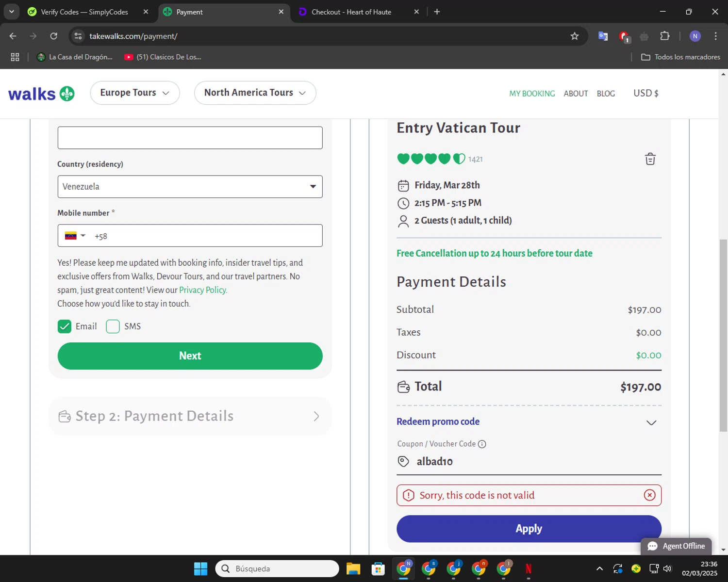This screenshot has width=728, height=582.
Task: Open Microsoft Store from taskbar
Action: [378, 568]
